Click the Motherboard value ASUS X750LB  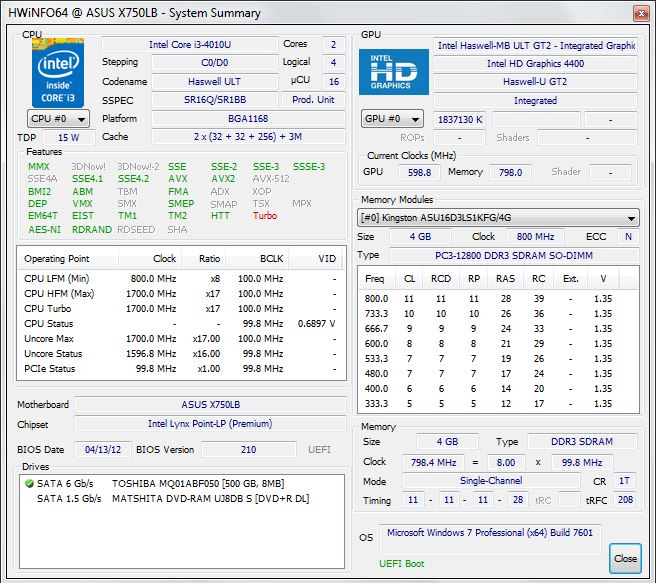tap(210, 404)
